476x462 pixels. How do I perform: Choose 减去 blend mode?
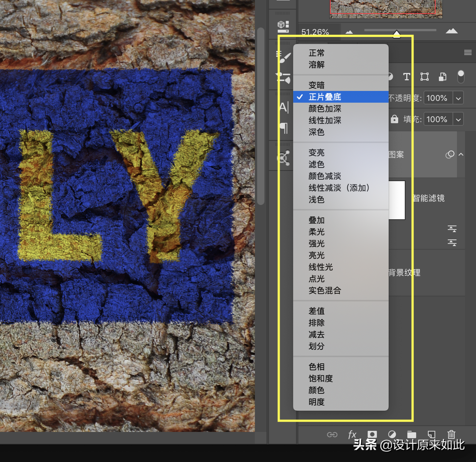click(x=341, y=334)
